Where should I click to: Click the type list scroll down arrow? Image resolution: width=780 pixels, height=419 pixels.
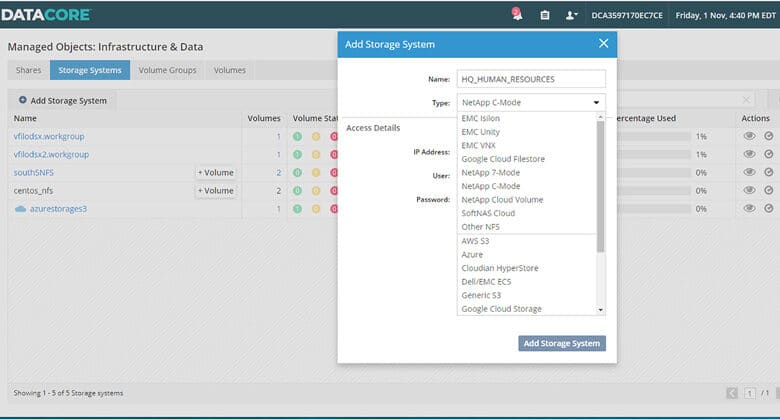tap(600, 310)
